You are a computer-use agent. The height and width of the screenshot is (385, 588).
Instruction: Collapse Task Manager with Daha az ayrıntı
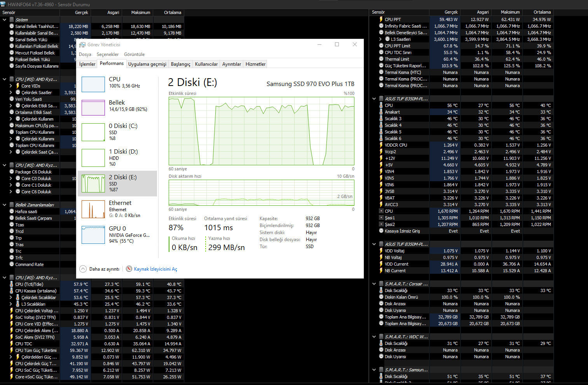point(99,269)
